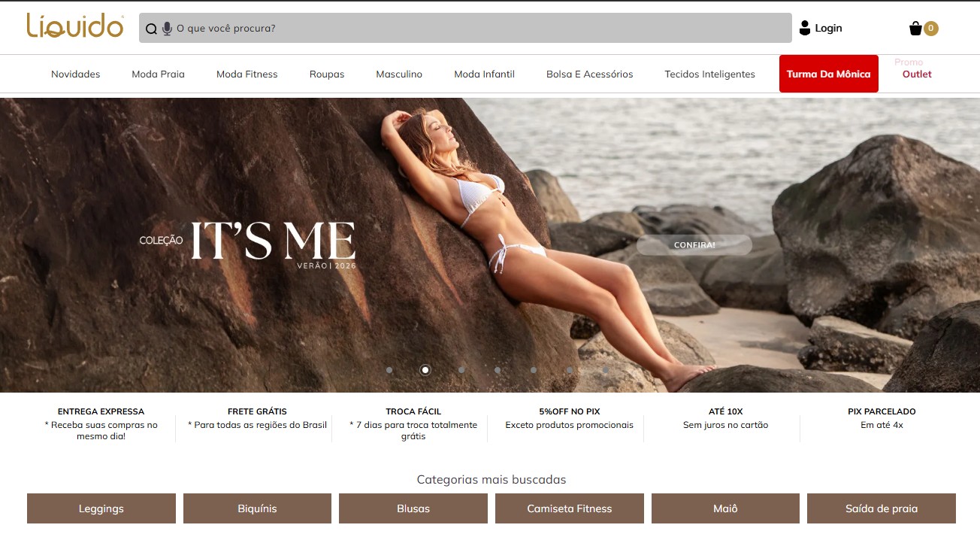Open the Tecidos Inteligentes menu item

[x=709, y=74]
